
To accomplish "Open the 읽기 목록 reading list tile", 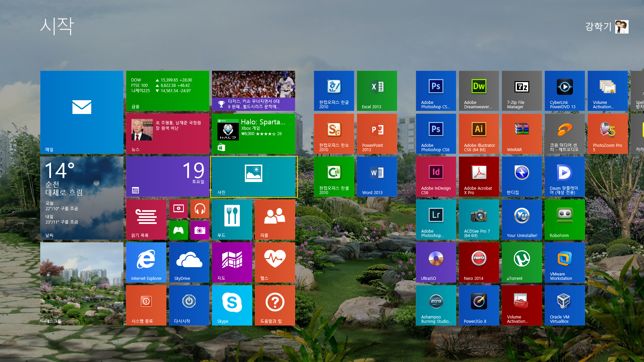I will coord(146,220).
